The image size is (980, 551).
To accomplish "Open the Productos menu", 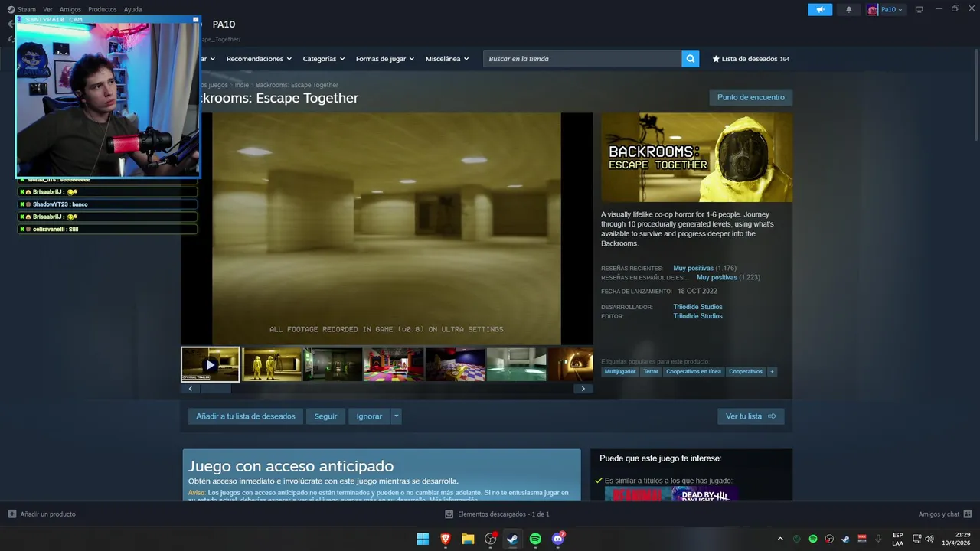I will (x=102, y=9).
